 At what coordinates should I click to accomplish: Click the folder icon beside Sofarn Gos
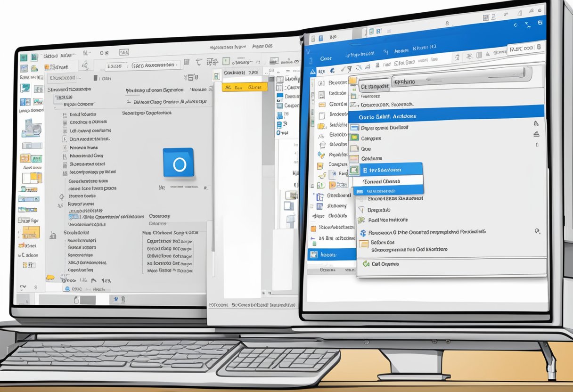pyautogui.click(x=363, y=244)
